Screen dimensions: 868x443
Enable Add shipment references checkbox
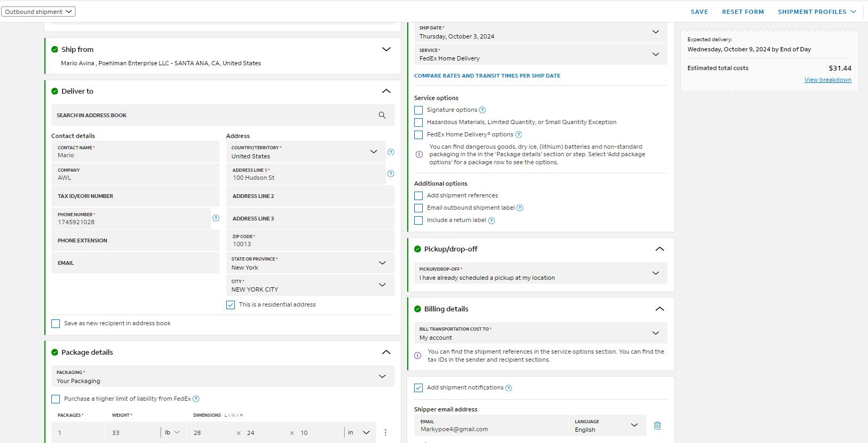pos(418,196)
